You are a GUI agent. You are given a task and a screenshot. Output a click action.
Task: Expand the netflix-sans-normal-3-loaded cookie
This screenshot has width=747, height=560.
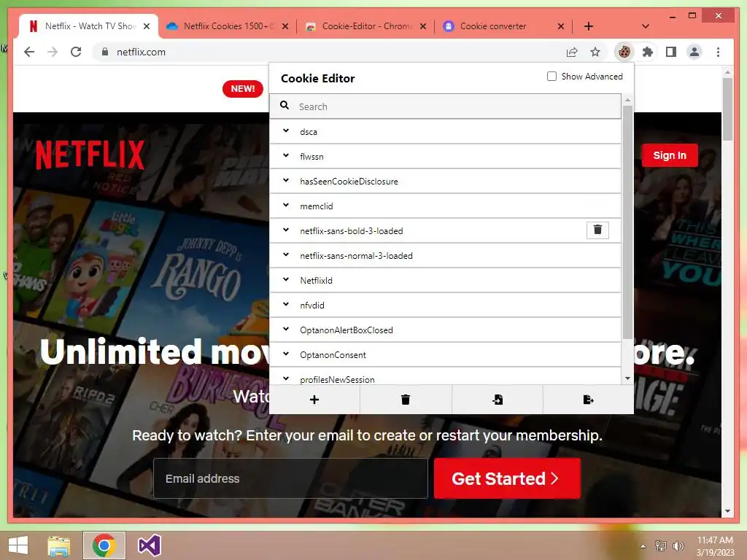click(x=286, y=254)
